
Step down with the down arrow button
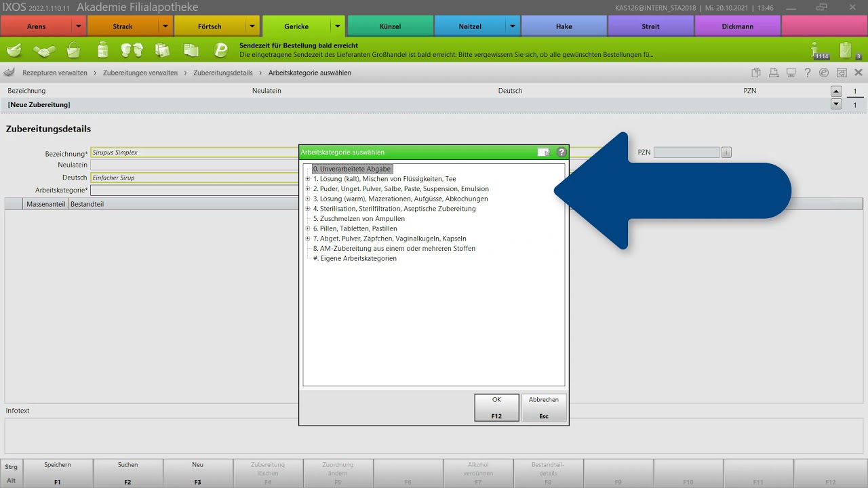click(x=836, y=104)
